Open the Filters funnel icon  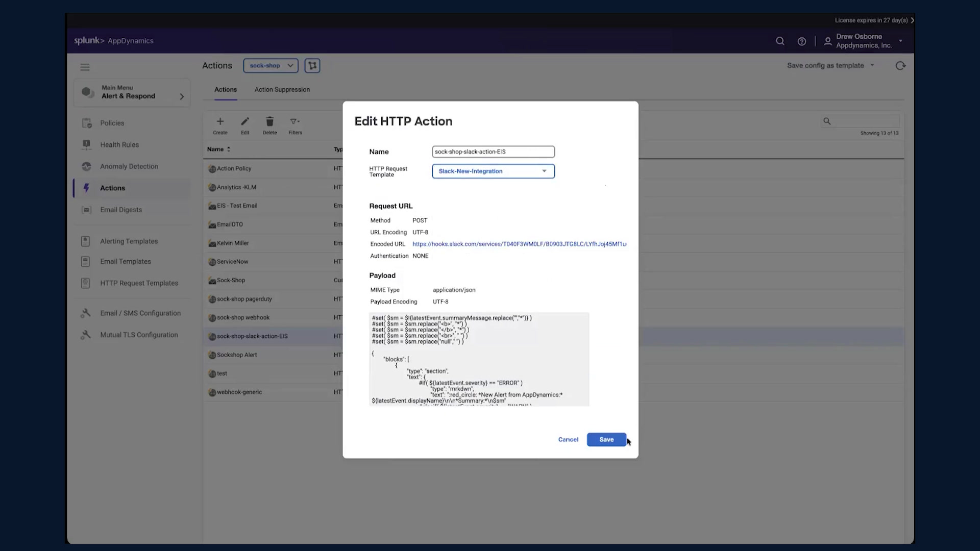click(x=295, y=121)
